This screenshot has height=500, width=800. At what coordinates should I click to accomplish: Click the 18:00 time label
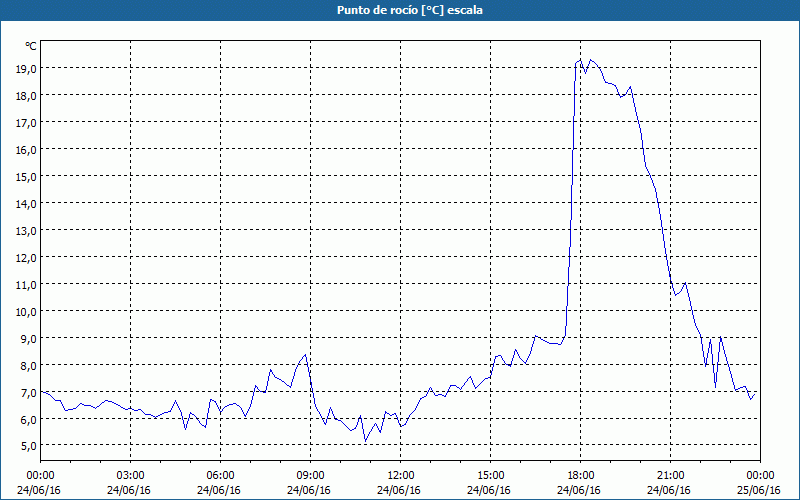(581, 476)
